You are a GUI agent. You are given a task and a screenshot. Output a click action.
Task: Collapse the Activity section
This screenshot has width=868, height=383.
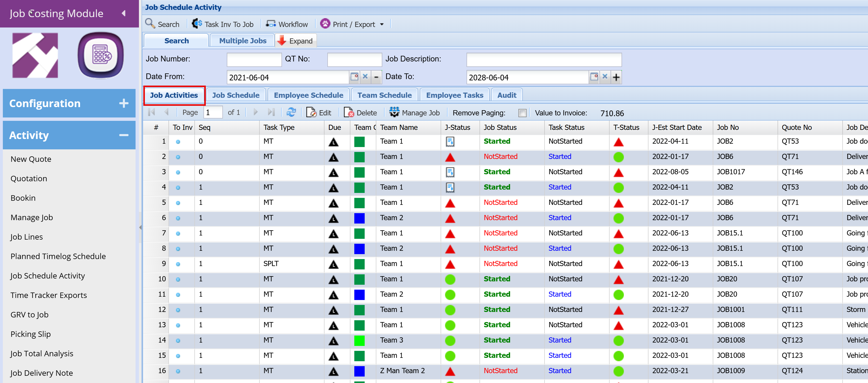tap(124, 135)
